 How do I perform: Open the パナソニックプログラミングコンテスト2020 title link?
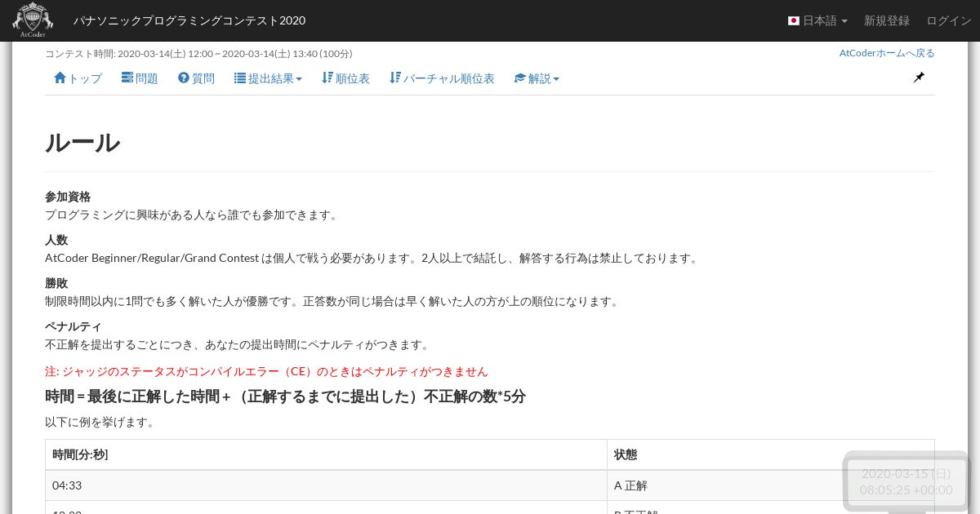(189, 20)
